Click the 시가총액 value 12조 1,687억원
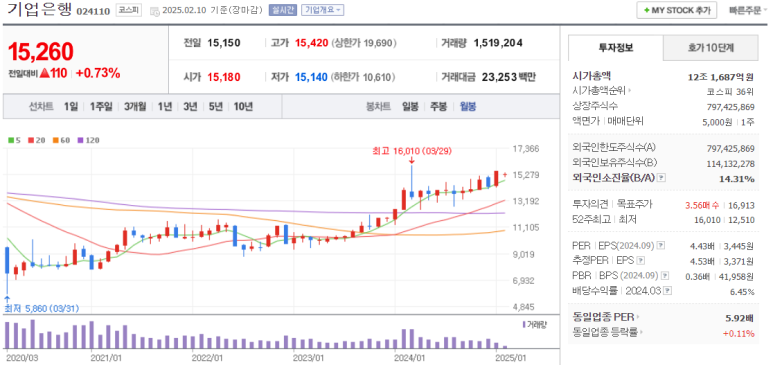 tap(721, 76)
